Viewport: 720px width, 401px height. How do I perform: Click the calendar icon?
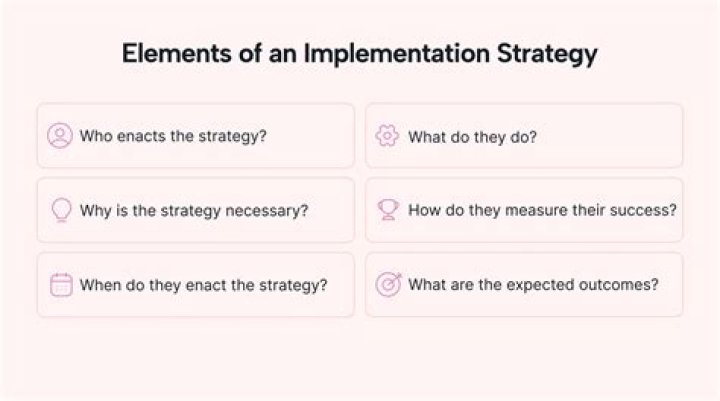pyautogui.click(x=61, y=285)
